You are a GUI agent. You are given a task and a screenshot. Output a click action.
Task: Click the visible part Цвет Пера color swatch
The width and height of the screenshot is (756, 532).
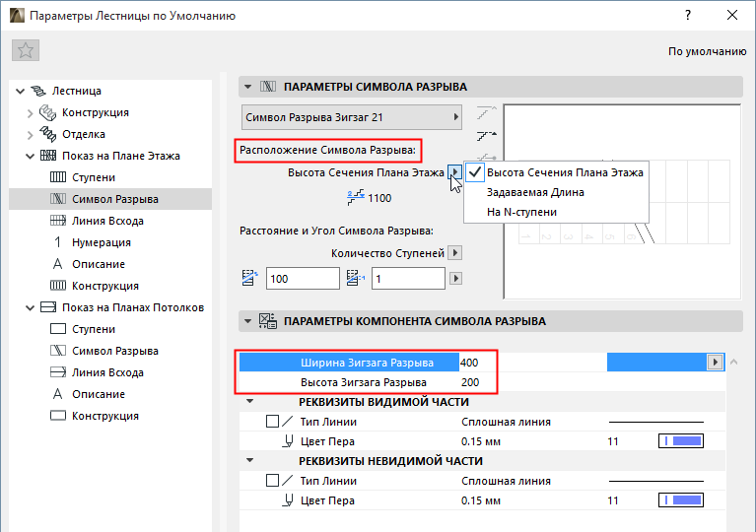click(x=679, y=441)
